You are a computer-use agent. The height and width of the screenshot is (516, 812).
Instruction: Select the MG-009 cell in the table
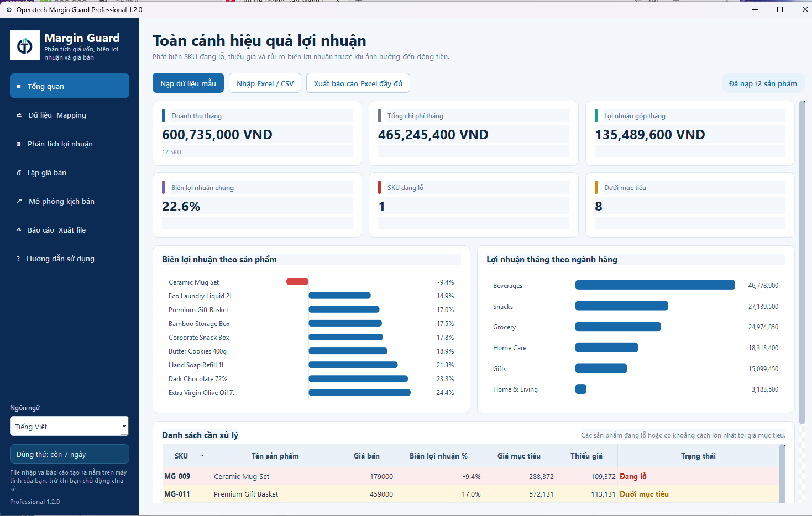pos(187,476)
